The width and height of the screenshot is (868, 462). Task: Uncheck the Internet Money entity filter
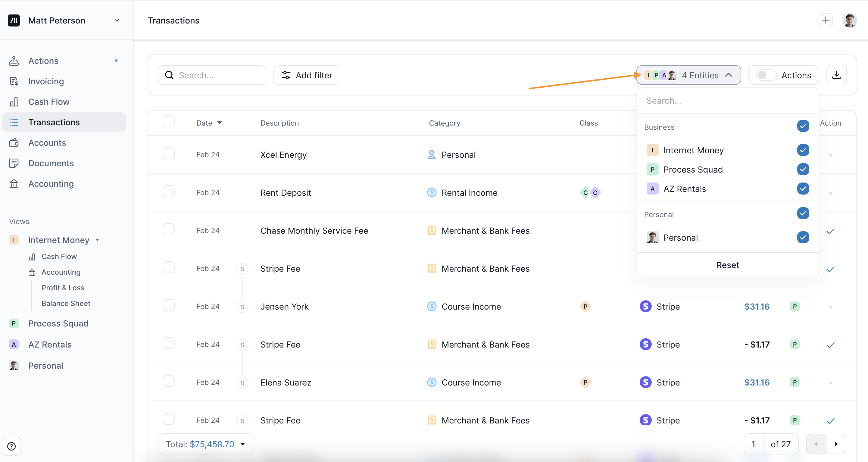pyautogui.click(x=803, y=150)
